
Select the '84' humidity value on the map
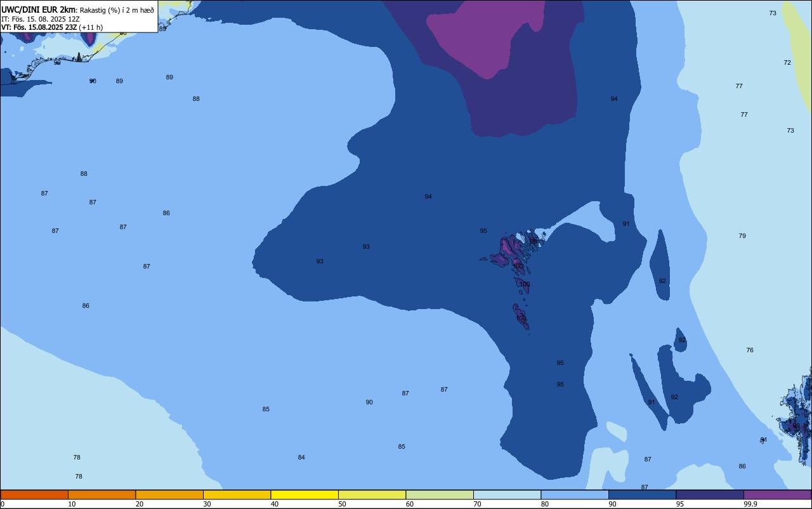pos(301,457)
